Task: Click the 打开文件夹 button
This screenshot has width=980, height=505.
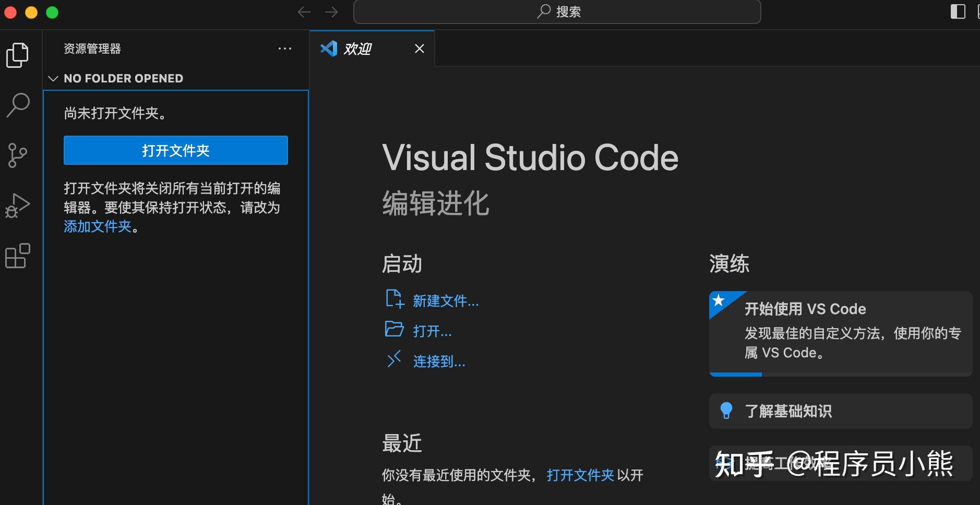Action: click(x=175, y=150)
